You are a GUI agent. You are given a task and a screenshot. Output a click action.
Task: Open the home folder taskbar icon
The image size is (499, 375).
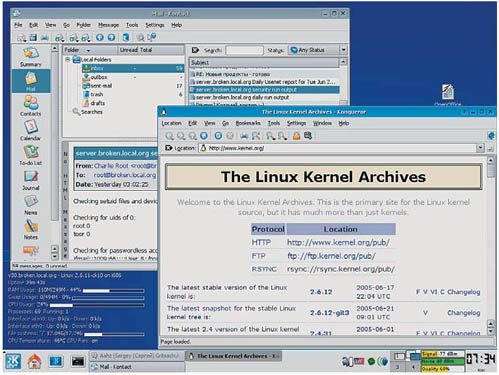(34, 361)
